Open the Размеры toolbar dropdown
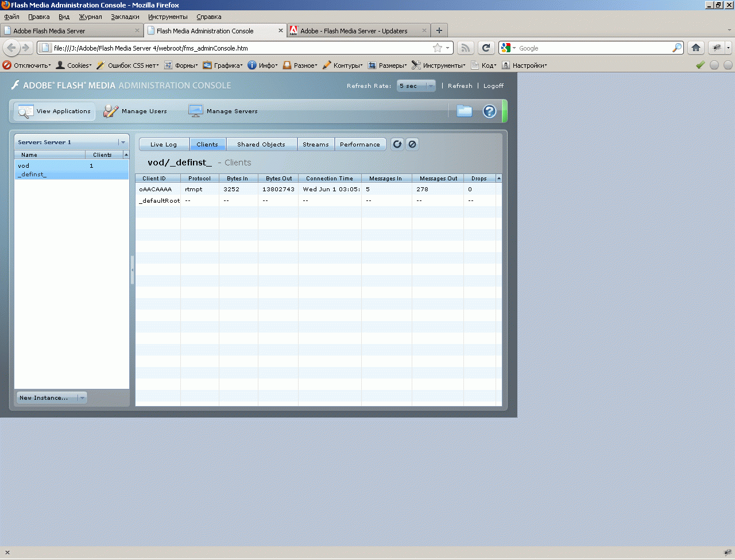This screenshot has height=560, width=735. (x=388, y=65)
